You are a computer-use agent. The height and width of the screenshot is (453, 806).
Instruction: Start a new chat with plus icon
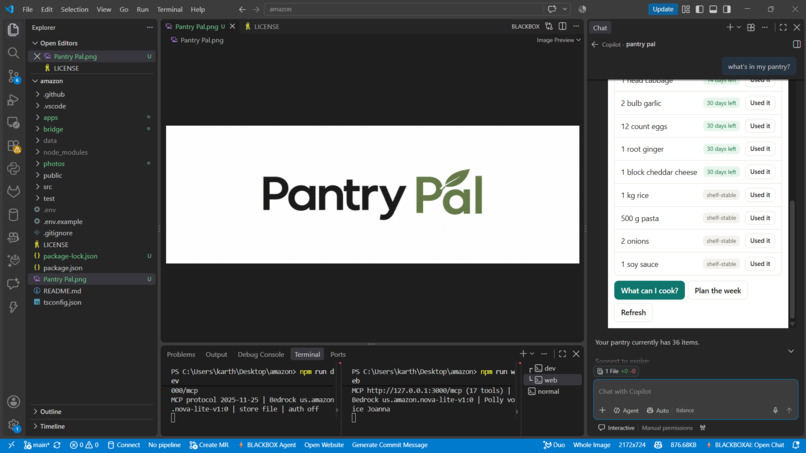click(x=729, y=27)
